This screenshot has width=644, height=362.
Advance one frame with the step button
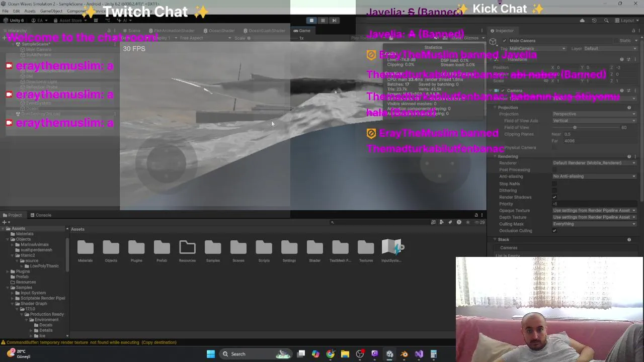pos(334,21)
